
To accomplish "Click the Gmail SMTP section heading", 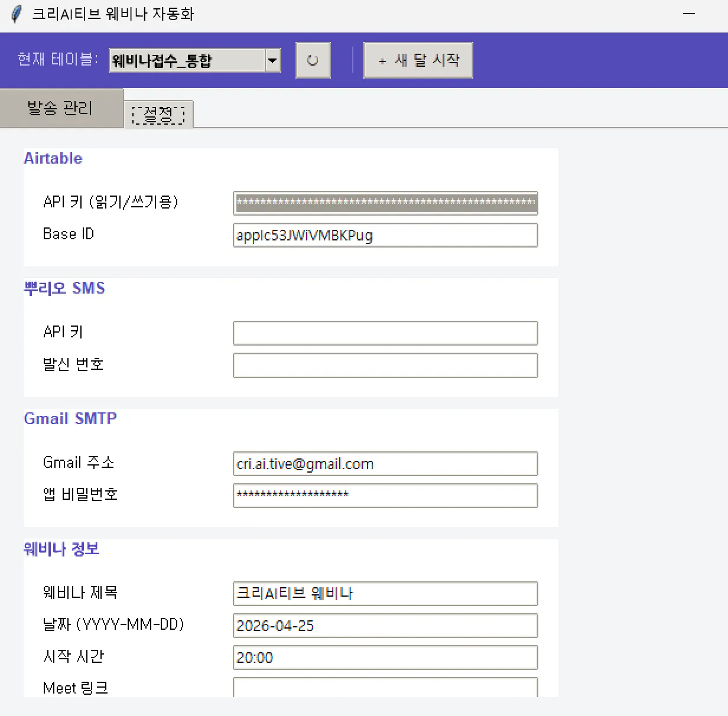I will [x=70, y=418].
